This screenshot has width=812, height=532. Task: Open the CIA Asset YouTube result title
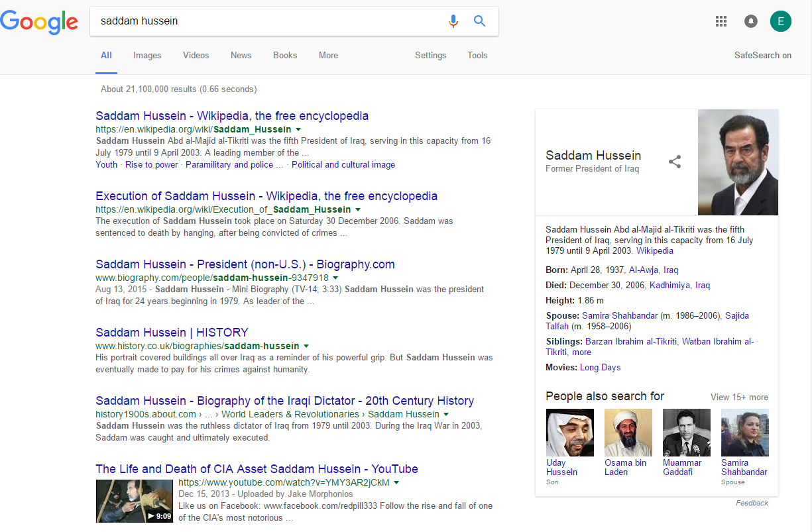pos(257,469)
